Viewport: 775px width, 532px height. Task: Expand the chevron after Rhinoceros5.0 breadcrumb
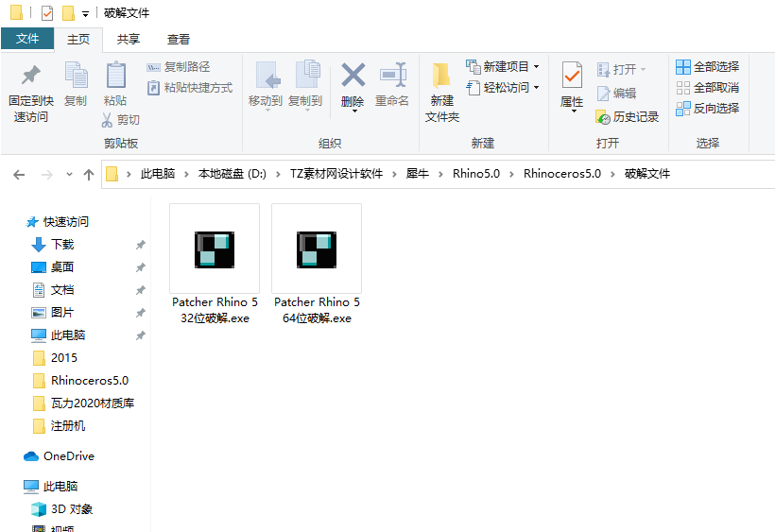tap(612, 174)
